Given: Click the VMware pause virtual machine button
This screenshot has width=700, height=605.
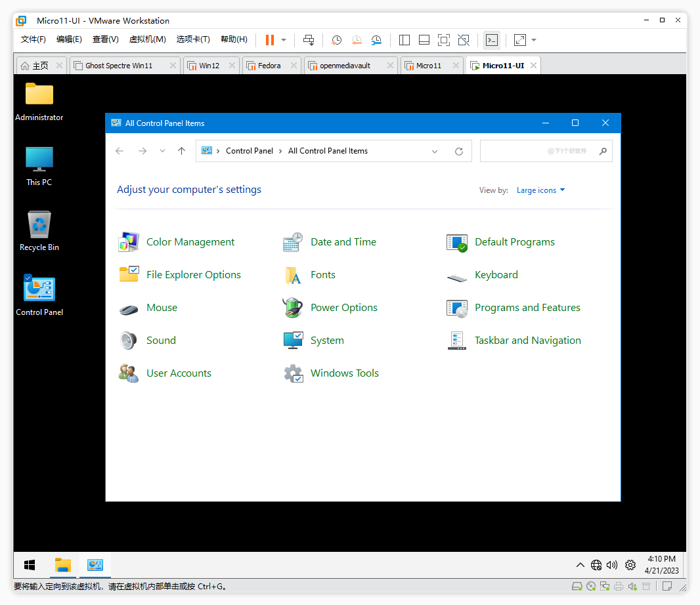Looking at the screenshot, I should click(269, 40).
